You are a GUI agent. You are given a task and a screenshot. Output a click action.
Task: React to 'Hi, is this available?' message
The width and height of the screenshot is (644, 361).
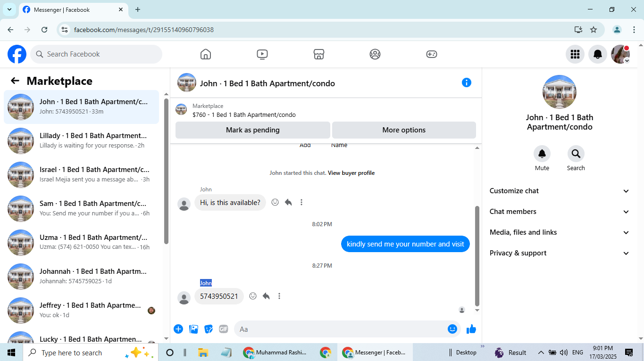point(275,202)
